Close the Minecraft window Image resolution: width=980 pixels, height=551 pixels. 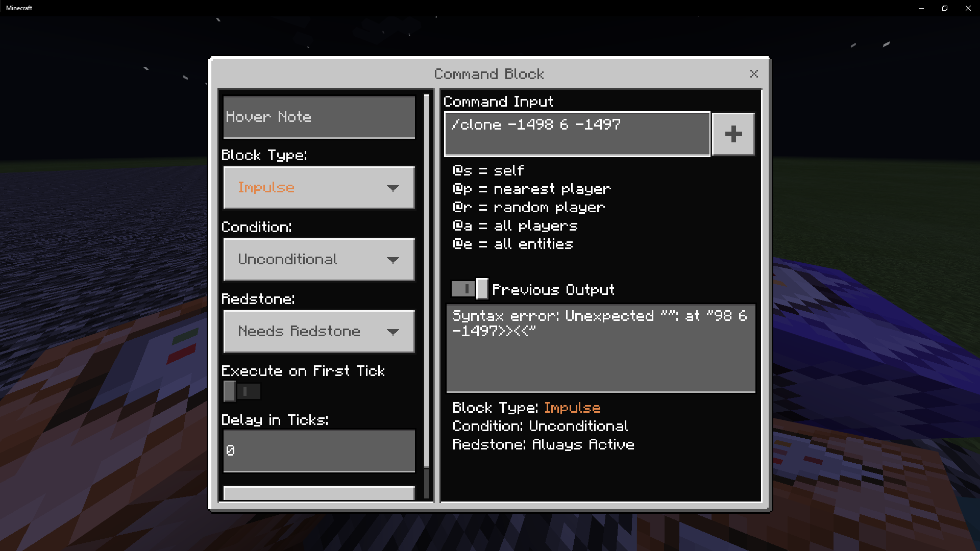pos(968,8)
